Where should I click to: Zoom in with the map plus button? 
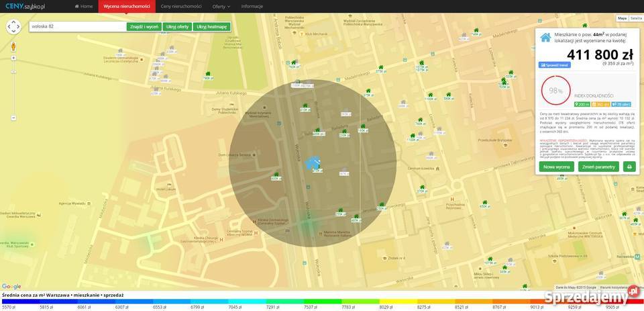pos(13,58)
